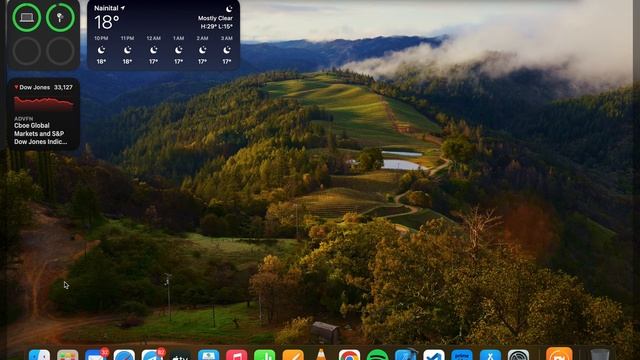Click the 2 AM forecast label

tap(202, 38)
